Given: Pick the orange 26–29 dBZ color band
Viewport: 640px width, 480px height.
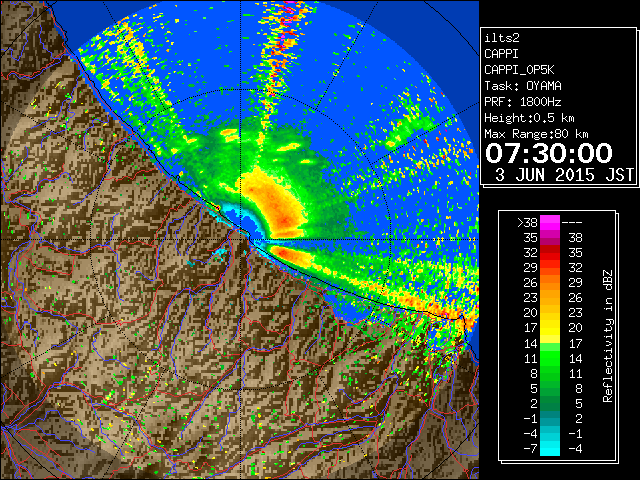Looking at the screenshot, I should (550, 283).
